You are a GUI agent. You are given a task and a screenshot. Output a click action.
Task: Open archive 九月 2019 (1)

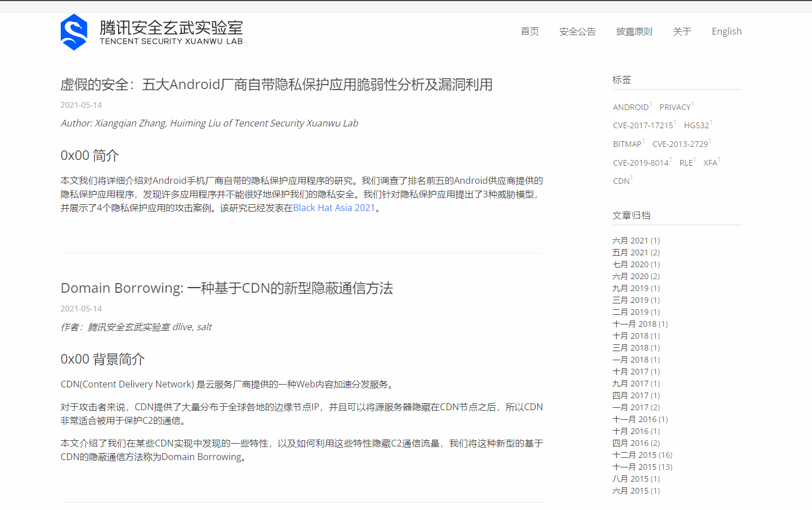[636, 288]
